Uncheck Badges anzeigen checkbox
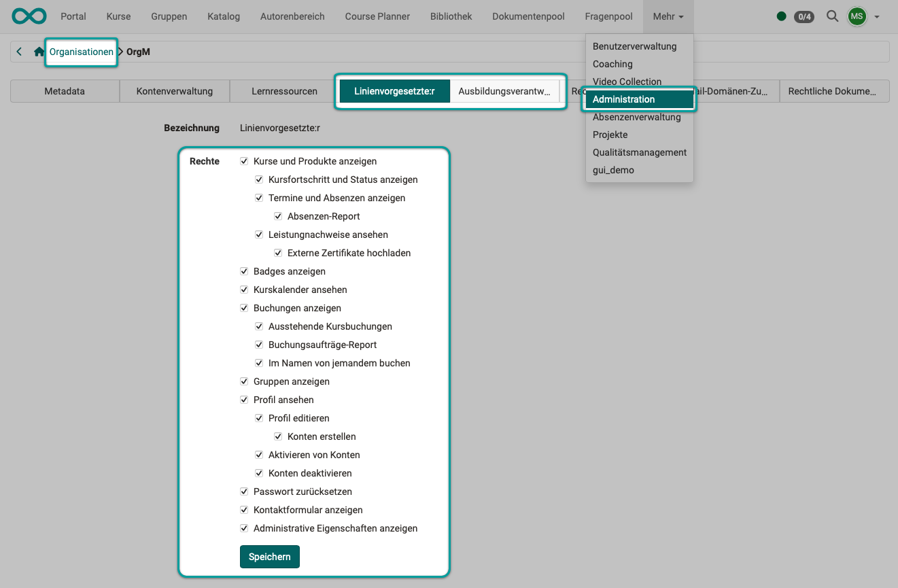 coord(244,271)
